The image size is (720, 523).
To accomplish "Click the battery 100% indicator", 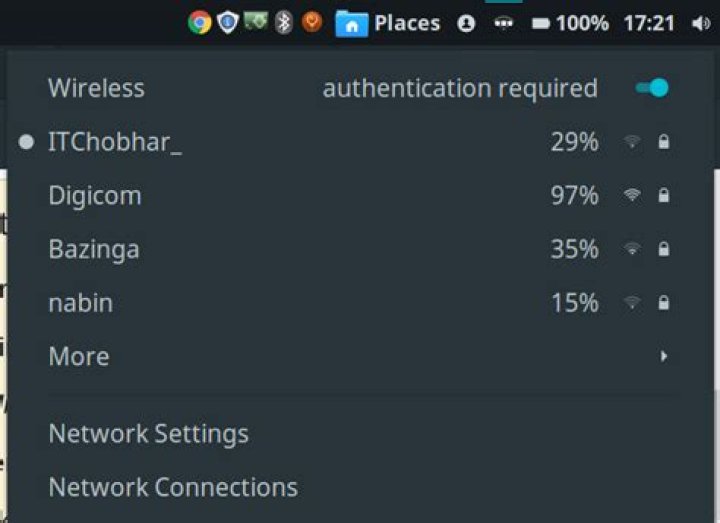I will [x=570, y=23].
